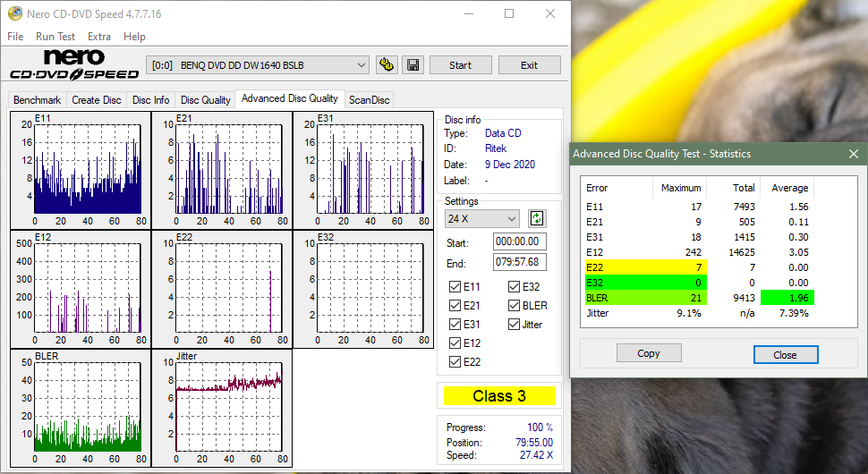Click the Maximum column header
The width and height of the screenshot is (868, 474).
tap(681, 188)
